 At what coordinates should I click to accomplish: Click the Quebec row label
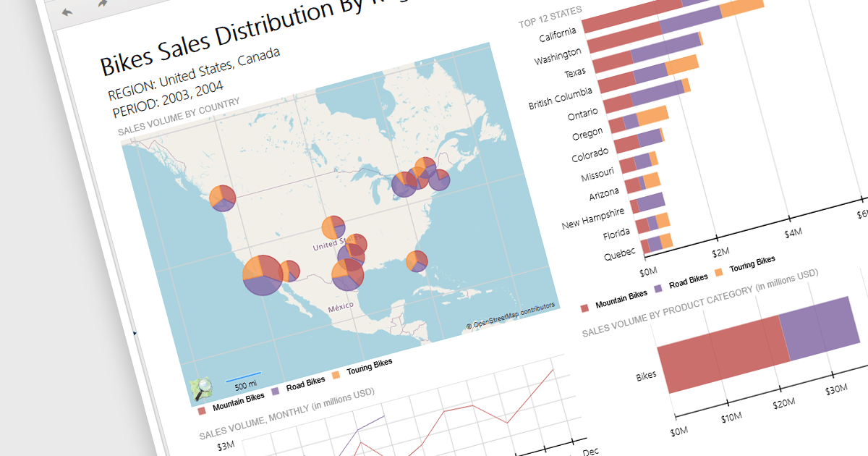(x=620, y=255)
